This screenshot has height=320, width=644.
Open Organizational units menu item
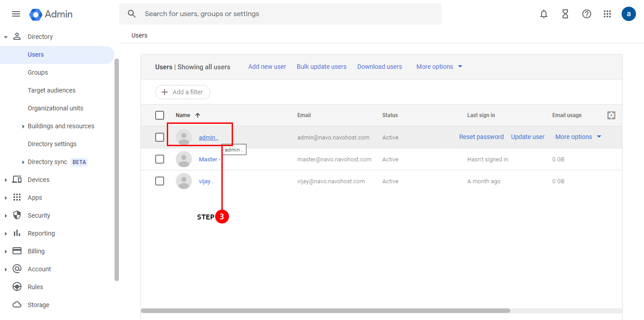point(55,108)
